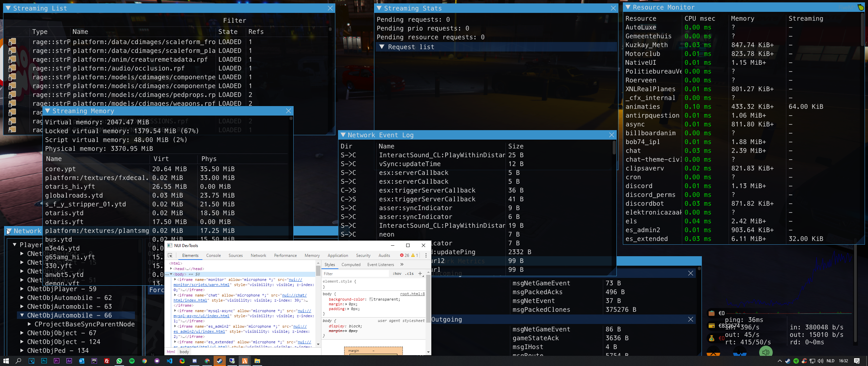
Task: Open DevTools three-dot options menu
Action: pyautogui.click(x=426, y=256)
